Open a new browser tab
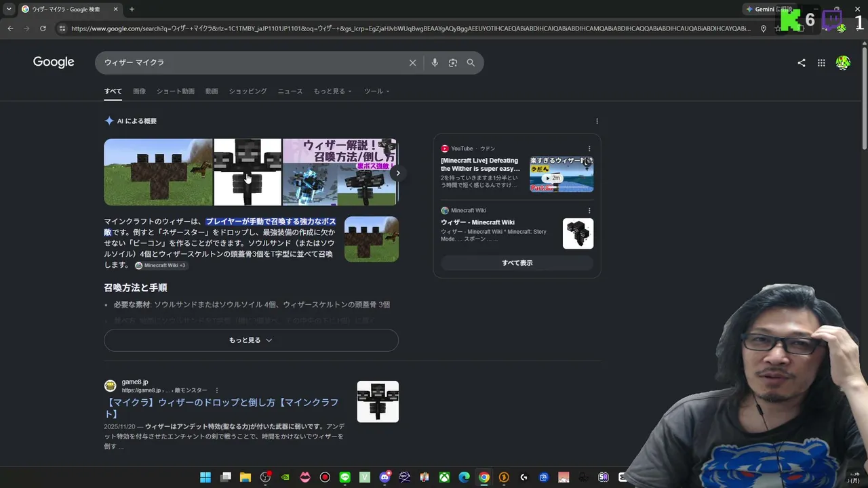 coord(132,9)
